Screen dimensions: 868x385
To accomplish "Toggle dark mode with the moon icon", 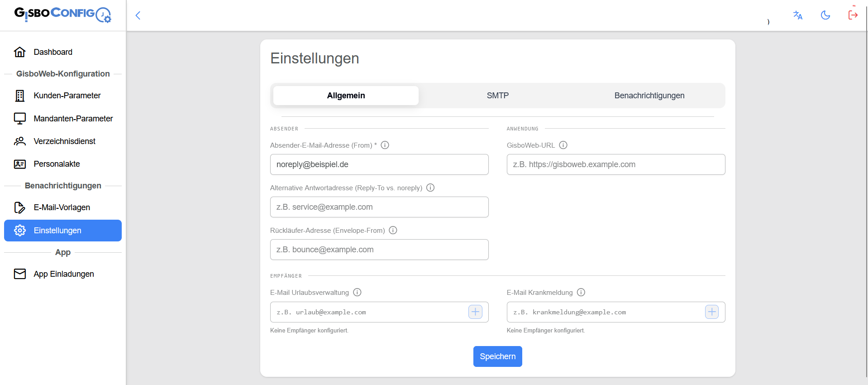I will [825, 15].
